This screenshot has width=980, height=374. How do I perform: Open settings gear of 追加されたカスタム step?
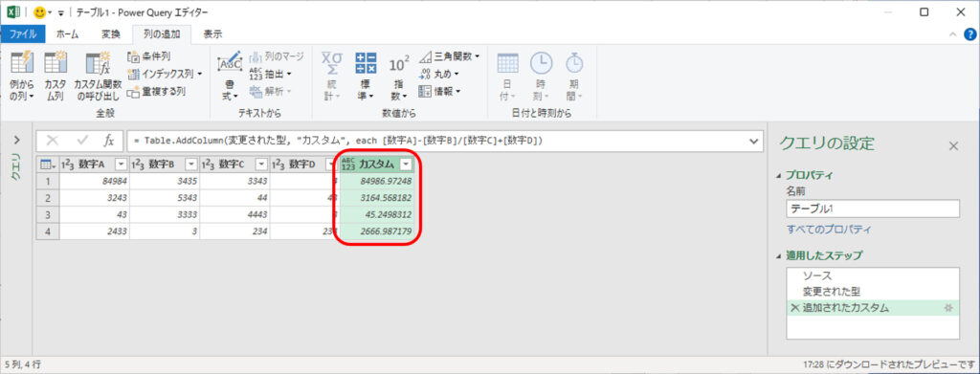(x=948, y=308)
